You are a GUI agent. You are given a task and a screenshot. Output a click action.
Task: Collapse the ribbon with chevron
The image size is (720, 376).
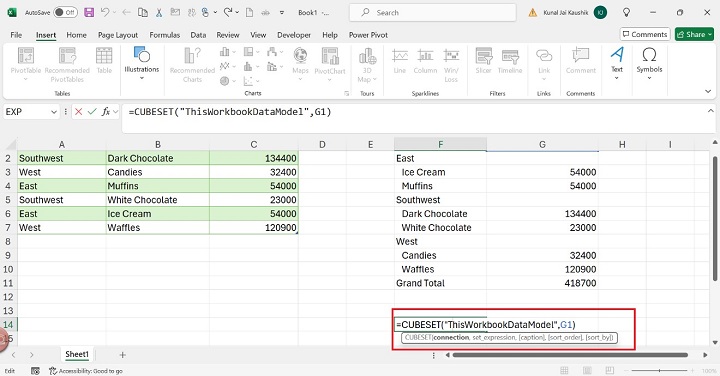click(x=708, y=92)
